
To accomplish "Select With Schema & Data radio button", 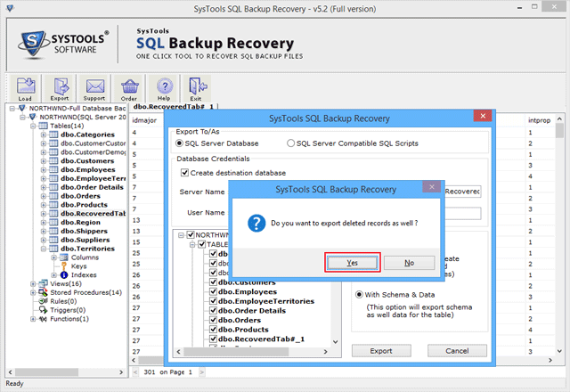I will pos(359,295).
